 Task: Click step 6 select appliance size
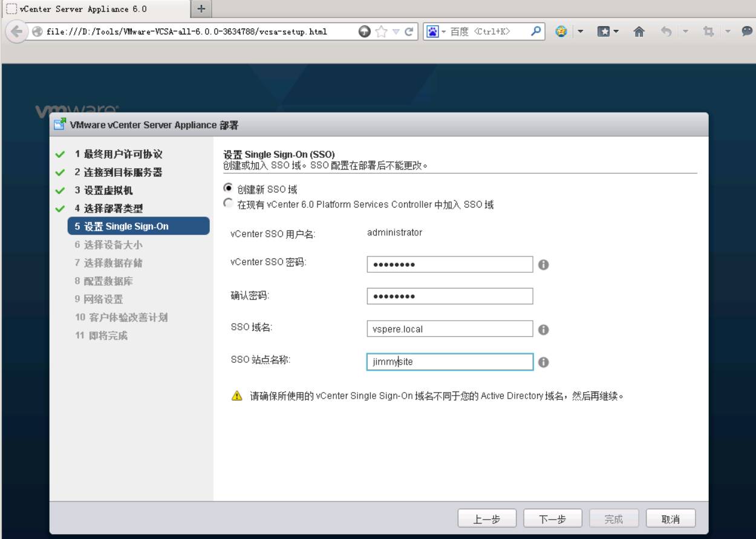pyautogui.click(x=109, y=245)
